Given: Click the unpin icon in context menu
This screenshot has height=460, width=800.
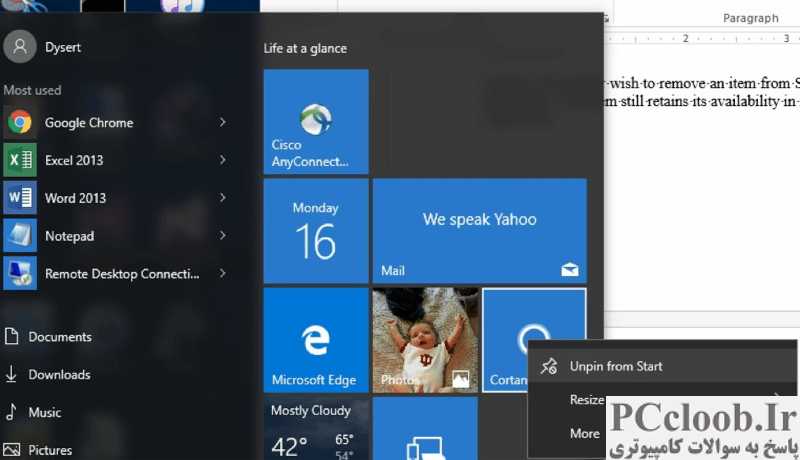Looking at the screenshot, I should [x=549, y=366].
